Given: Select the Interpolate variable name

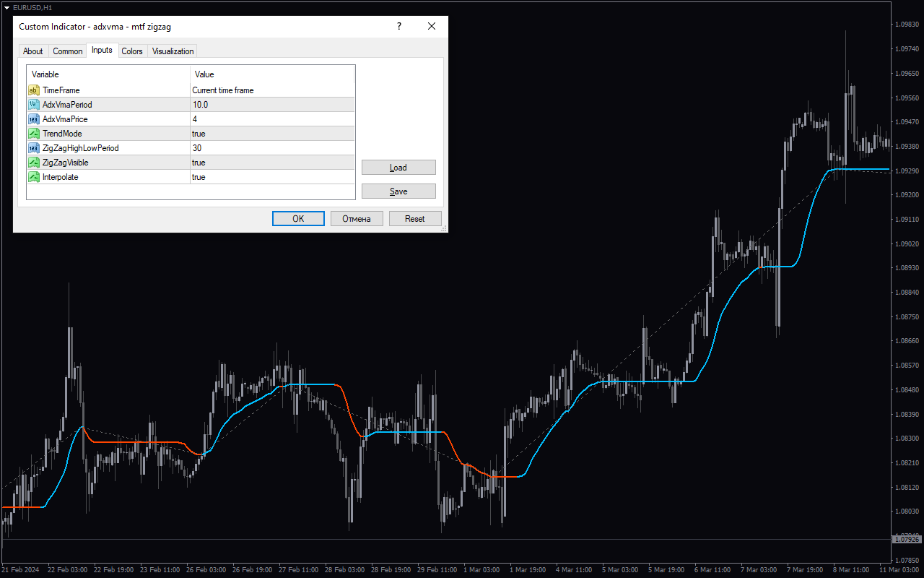Looking at the screenshot, I should pos(61,177).
